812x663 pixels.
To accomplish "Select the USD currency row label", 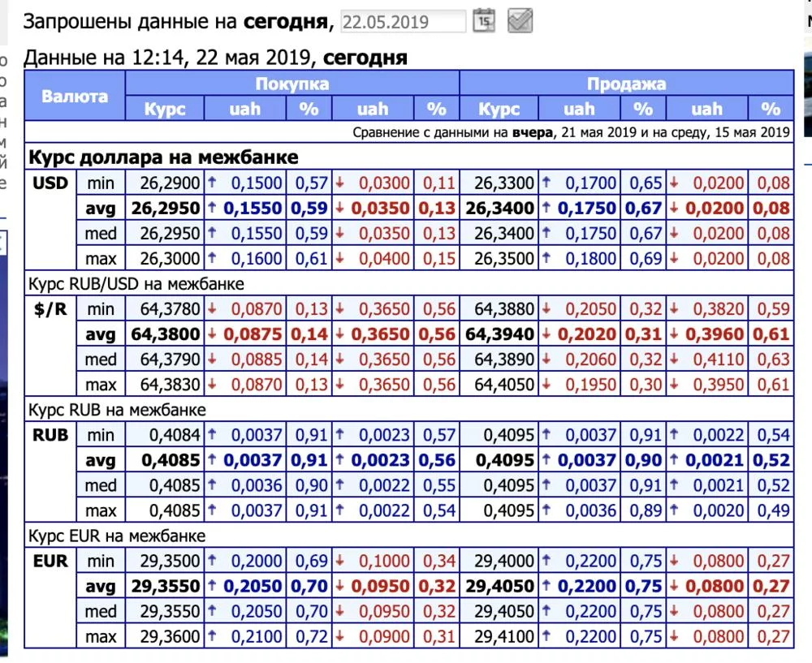I will click(50, 183).
